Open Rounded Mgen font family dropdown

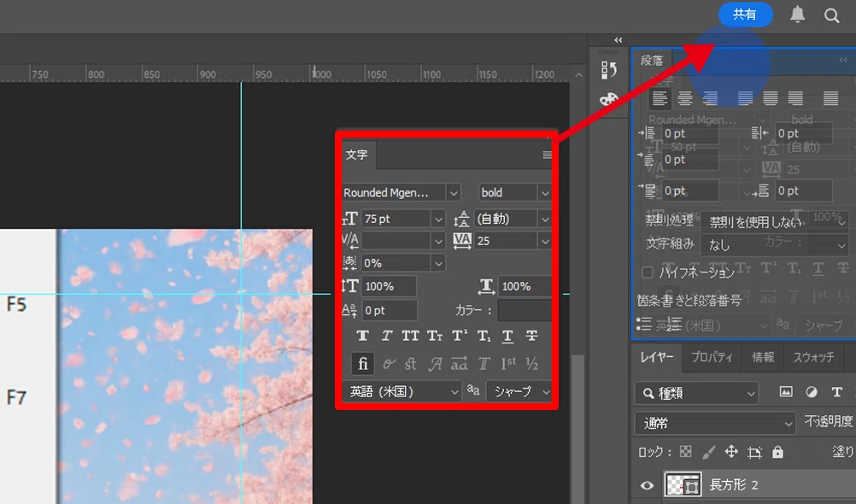click(453, 193)
